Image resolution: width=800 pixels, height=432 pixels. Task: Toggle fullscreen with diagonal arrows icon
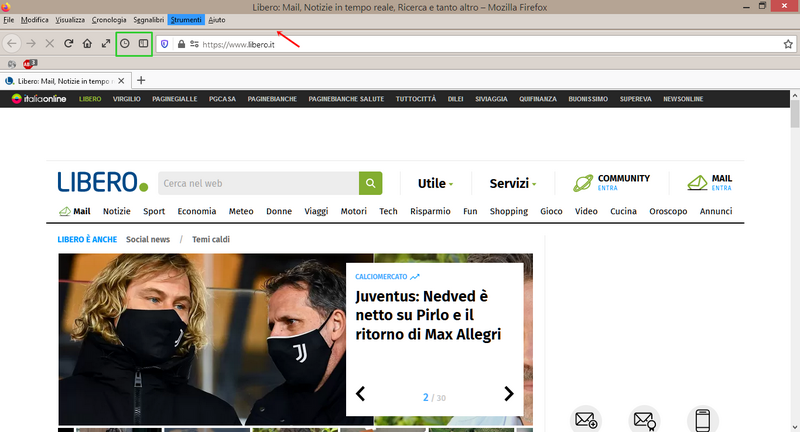(106, 43)
